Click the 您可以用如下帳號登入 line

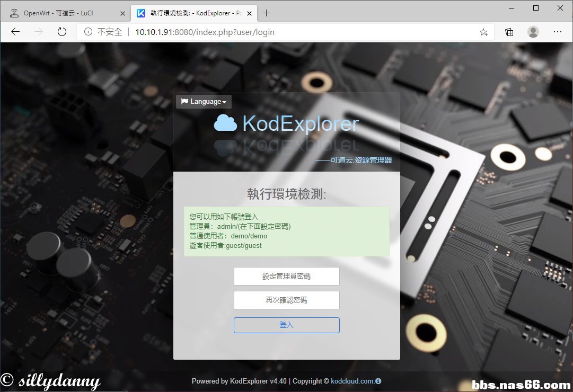tap(224, 217)
